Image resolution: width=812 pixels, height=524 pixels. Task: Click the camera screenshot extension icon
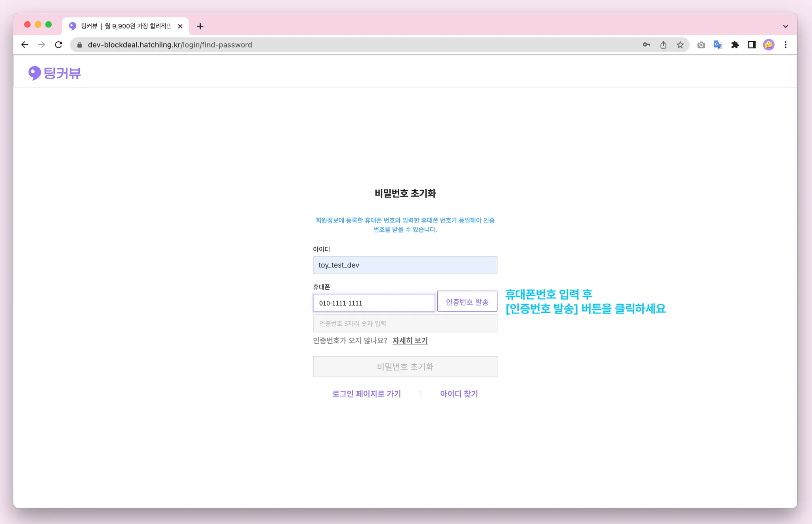tap(701, 45)
